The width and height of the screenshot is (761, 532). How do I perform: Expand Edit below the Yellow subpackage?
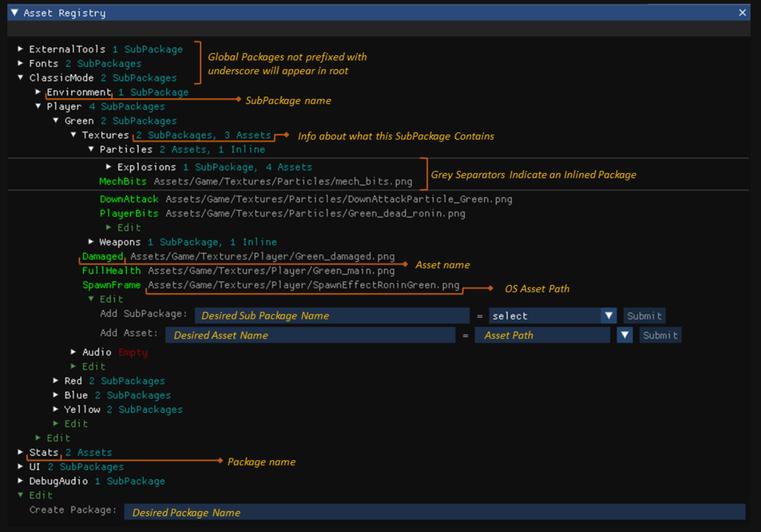point(56,423)
